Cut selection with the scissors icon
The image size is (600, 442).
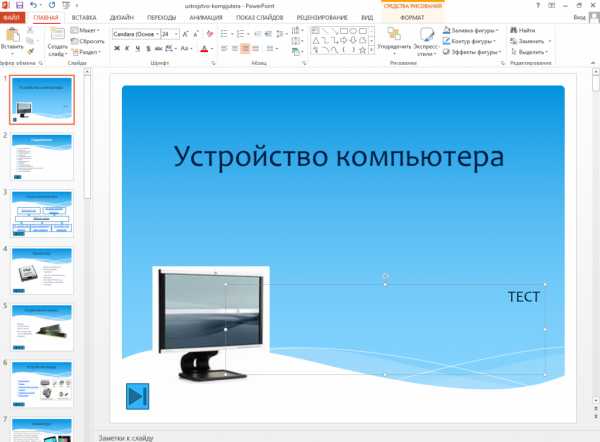click(30, 30)
